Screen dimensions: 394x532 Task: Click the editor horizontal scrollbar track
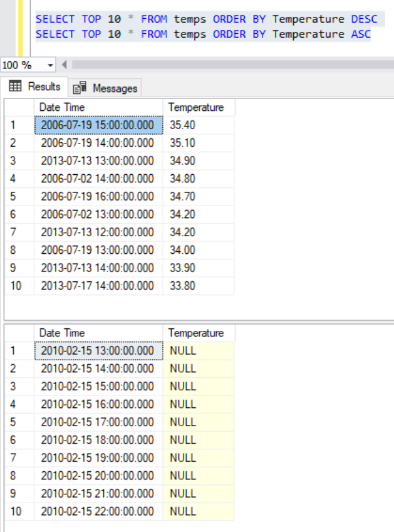coord(232,65)
